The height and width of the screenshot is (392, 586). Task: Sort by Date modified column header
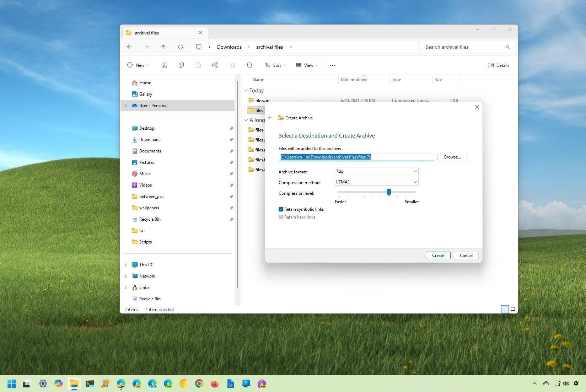coord(354,80)
